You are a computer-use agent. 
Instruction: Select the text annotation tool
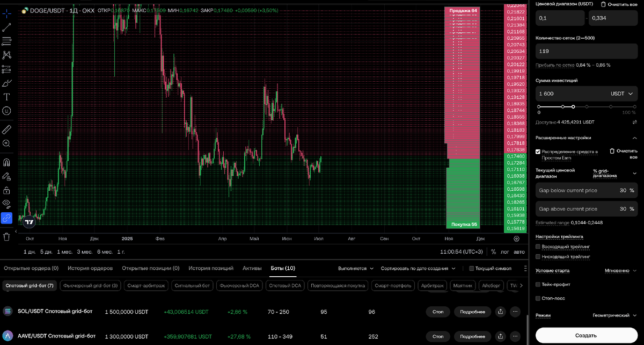[6, 97]
